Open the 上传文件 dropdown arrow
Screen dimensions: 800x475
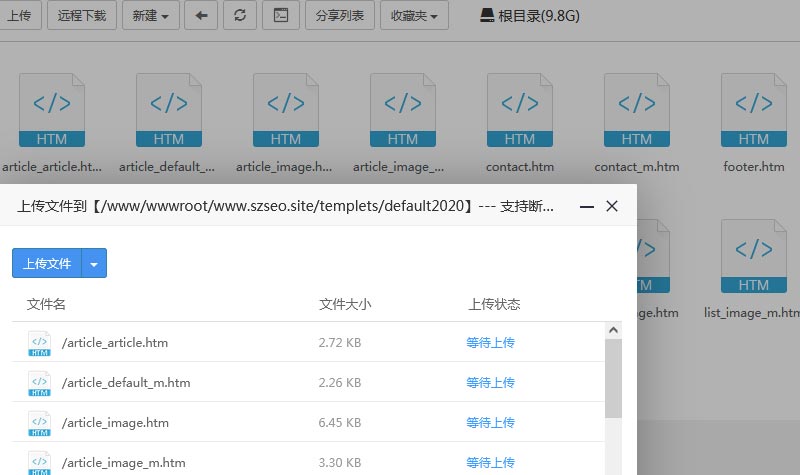click(x=94, y=263)
